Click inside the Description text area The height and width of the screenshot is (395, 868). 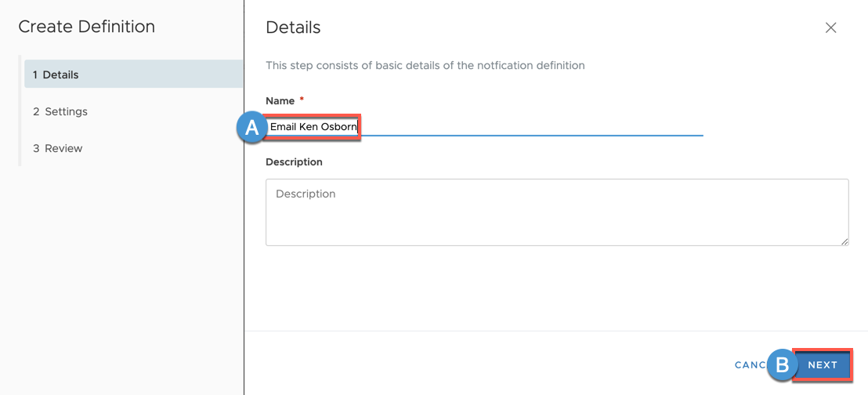(557, 212)
